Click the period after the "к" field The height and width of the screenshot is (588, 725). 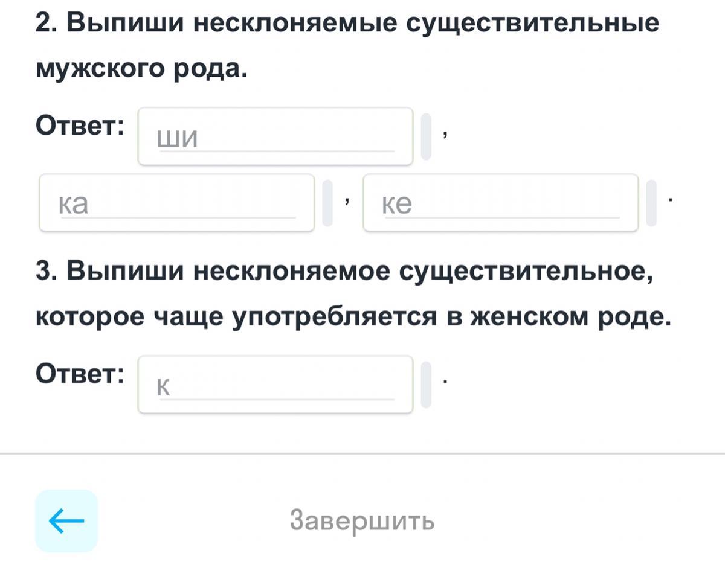[445, 381]
